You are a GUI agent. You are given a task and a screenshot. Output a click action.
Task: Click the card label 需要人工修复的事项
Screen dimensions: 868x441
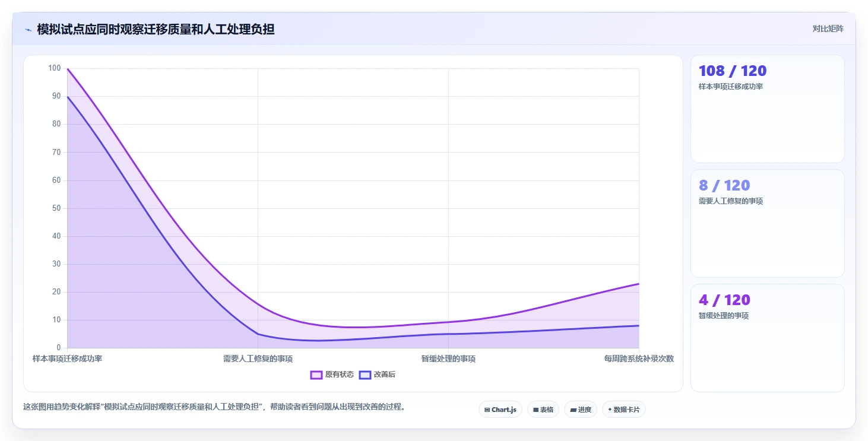pos(731,201)
